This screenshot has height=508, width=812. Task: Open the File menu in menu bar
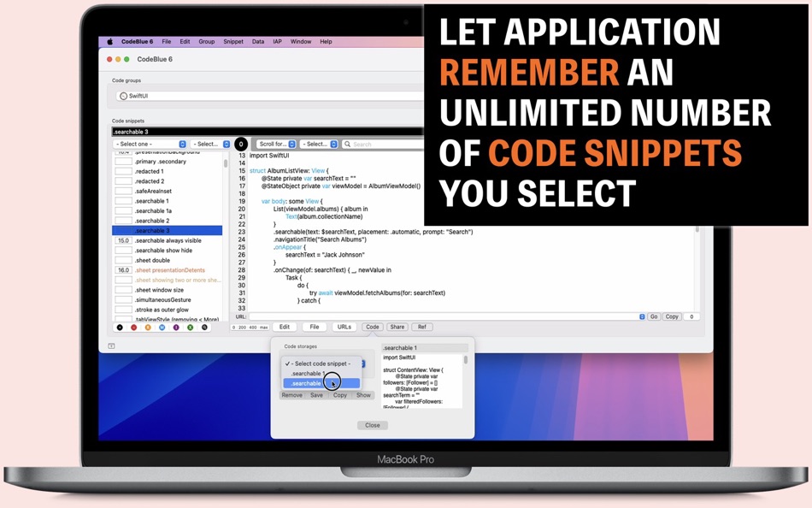click(167, 41)
